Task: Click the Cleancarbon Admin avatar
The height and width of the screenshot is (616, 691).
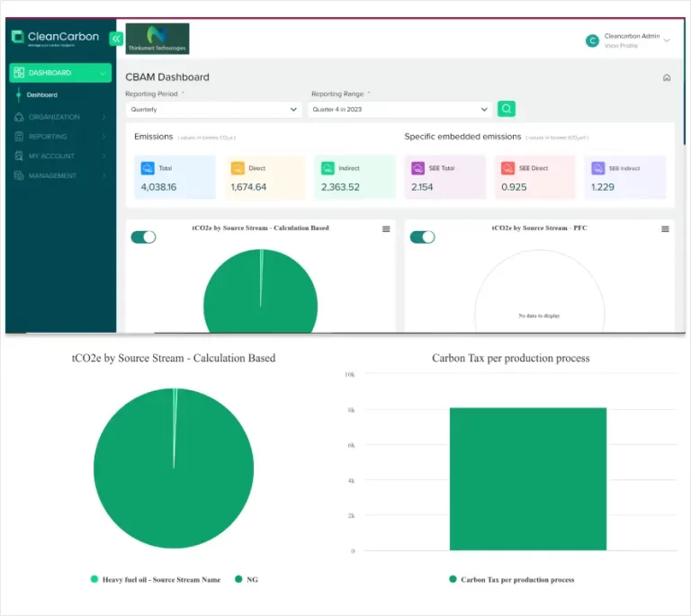Action: (x=592, y=40)
